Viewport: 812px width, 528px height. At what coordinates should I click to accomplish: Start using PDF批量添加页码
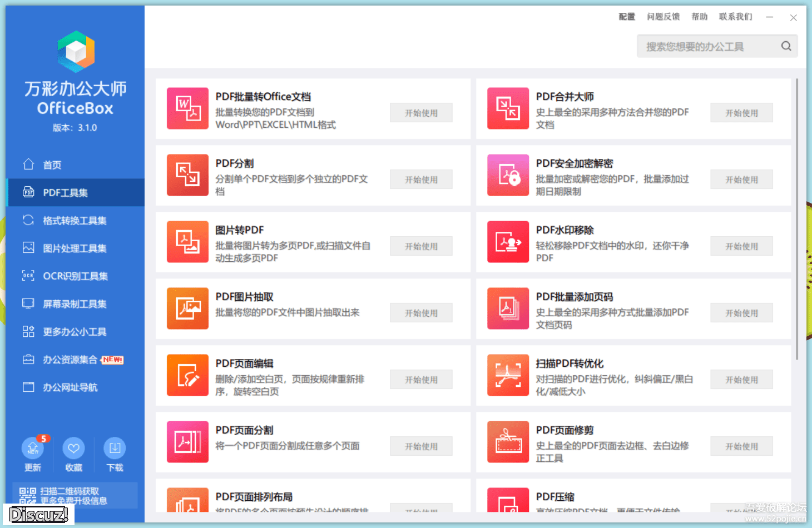741,313
